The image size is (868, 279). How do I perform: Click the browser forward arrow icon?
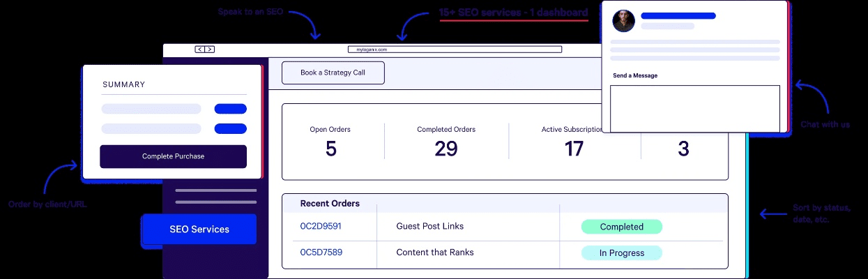coord(209,50)
